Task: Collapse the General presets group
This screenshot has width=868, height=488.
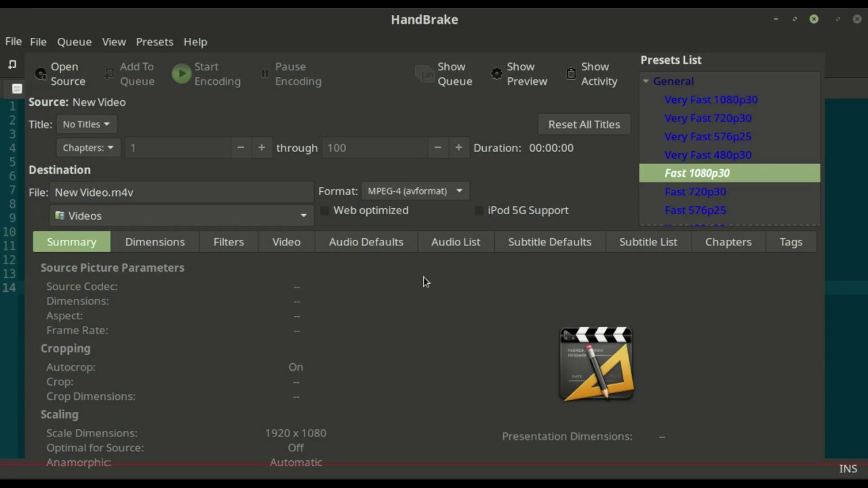Action: pos(646,81)
